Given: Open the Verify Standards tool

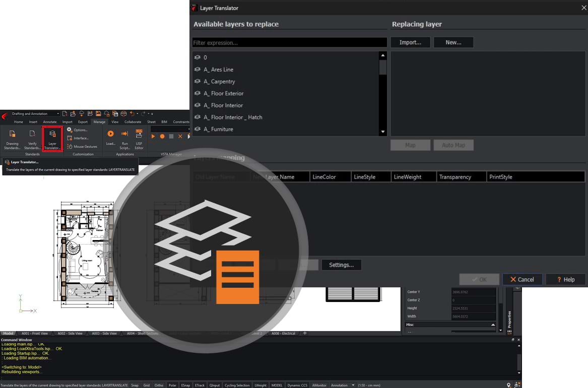Looking at the screenshot, I should 32,138.
